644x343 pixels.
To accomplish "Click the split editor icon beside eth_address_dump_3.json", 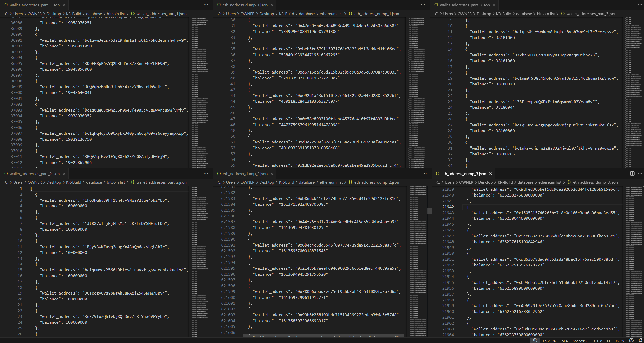I will click(632, 174).
